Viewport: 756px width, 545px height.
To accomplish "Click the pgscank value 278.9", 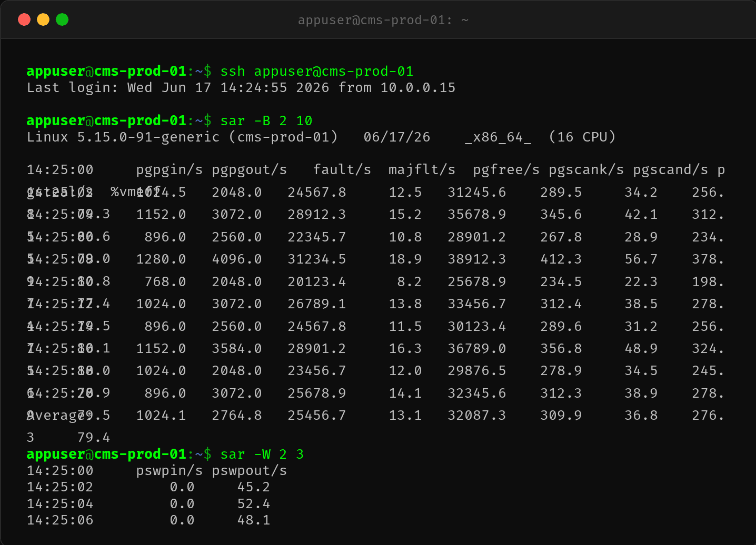I will [x=561, y=370].
